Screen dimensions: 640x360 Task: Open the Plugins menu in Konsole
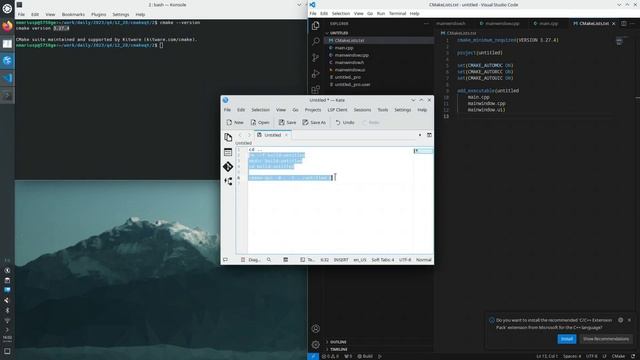coord(98,14)
